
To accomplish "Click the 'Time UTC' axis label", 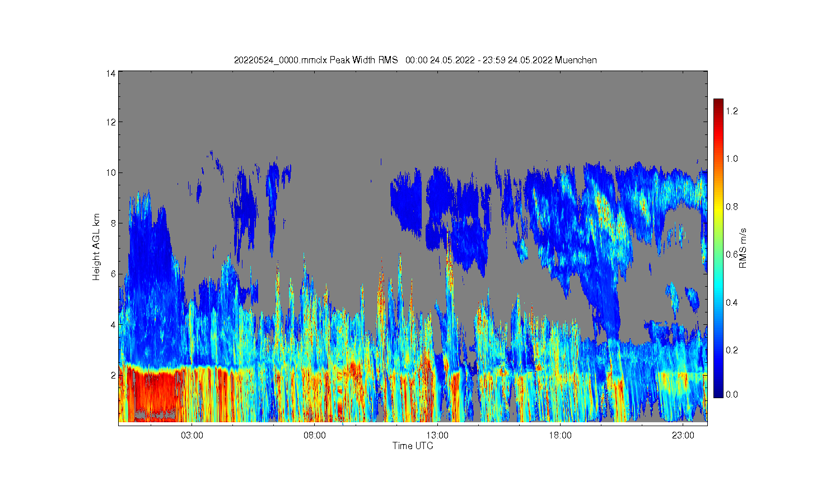I will point(413,446).
